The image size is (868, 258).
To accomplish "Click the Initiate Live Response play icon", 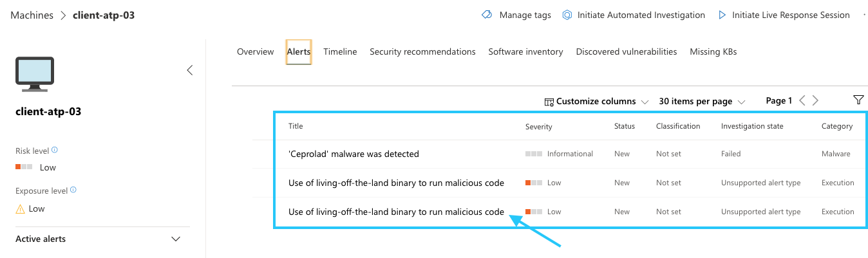I will coord(722,15).
